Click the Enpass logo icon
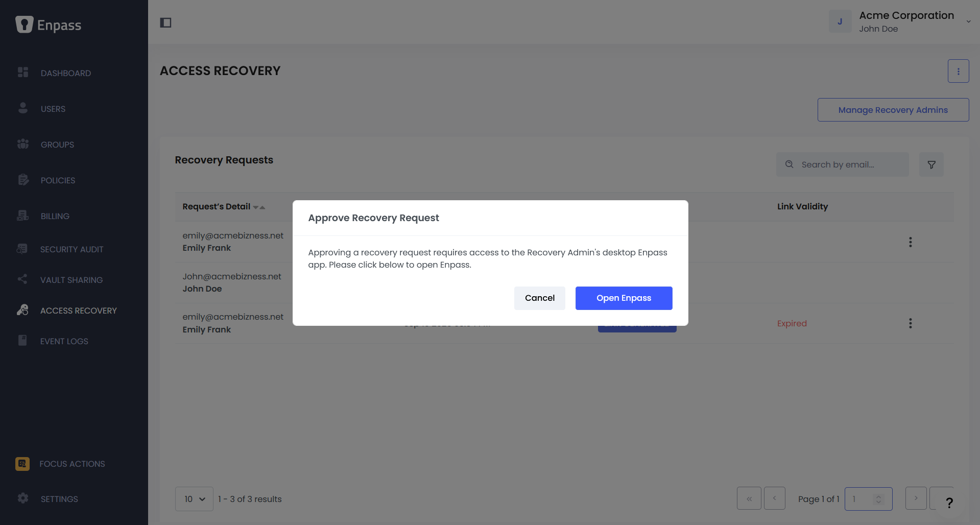Image resolution: width=980 pixels, height=525 pixels. [x=24, y=24]
